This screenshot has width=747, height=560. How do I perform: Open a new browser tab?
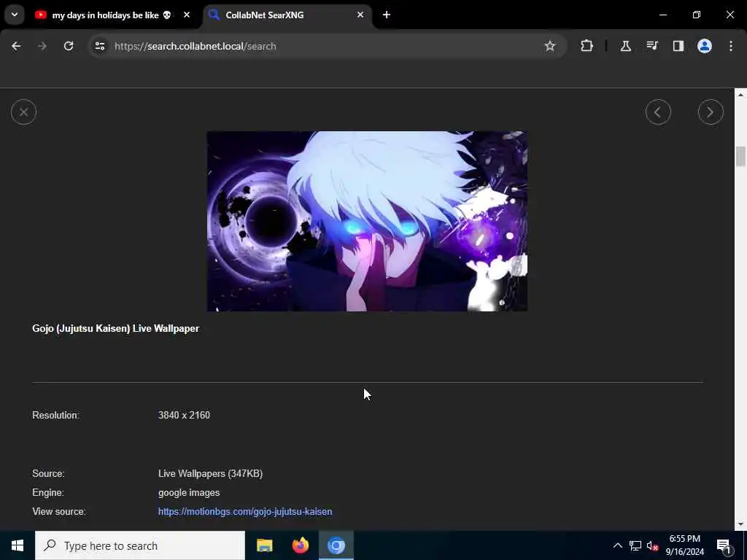[x=387, y=15]
